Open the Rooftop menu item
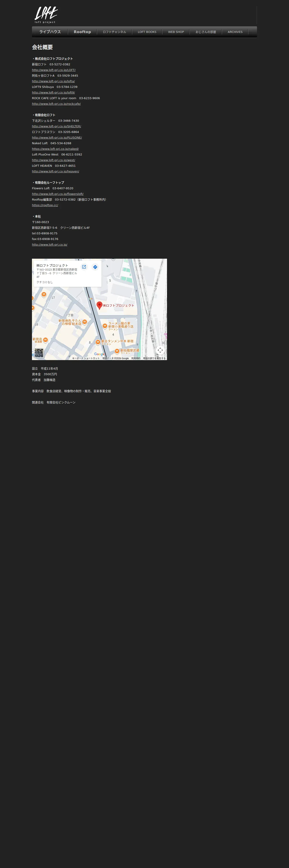 pyautogui.click(x=82, y=32)
